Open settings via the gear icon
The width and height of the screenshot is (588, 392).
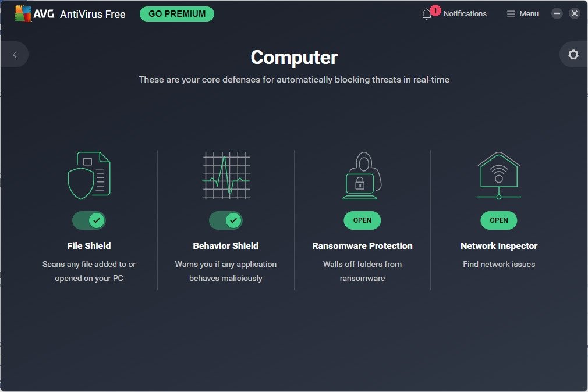tap(573, 55)
